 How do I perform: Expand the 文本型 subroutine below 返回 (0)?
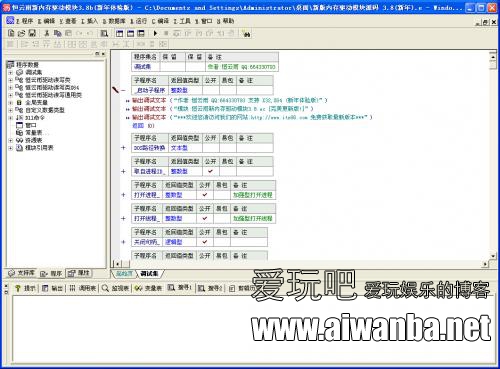coord(123,148)
